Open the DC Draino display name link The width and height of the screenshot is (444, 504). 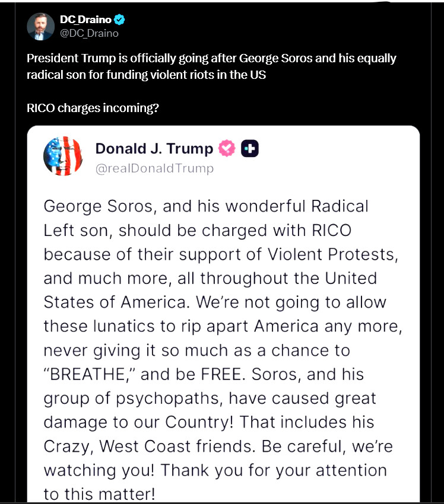(85, 20)
